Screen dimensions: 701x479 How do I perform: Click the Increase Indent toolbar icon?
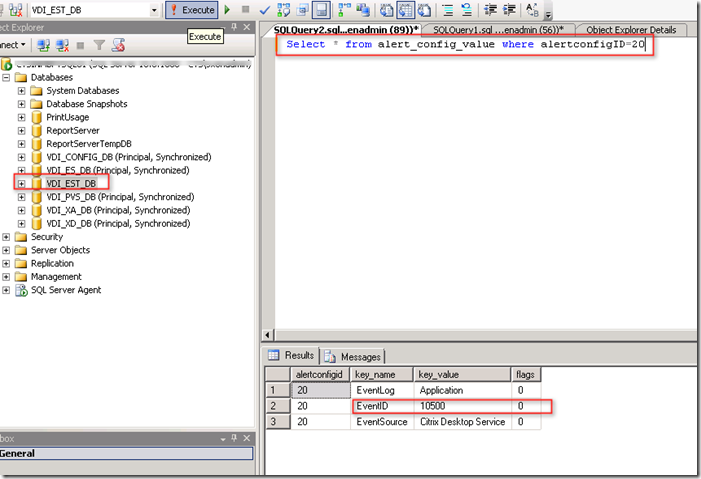coord(510,9)
